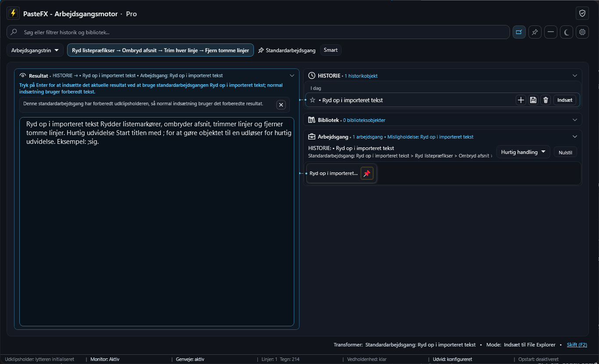
Task: Toggle the compact window mode icon
Action: [519, 32]
